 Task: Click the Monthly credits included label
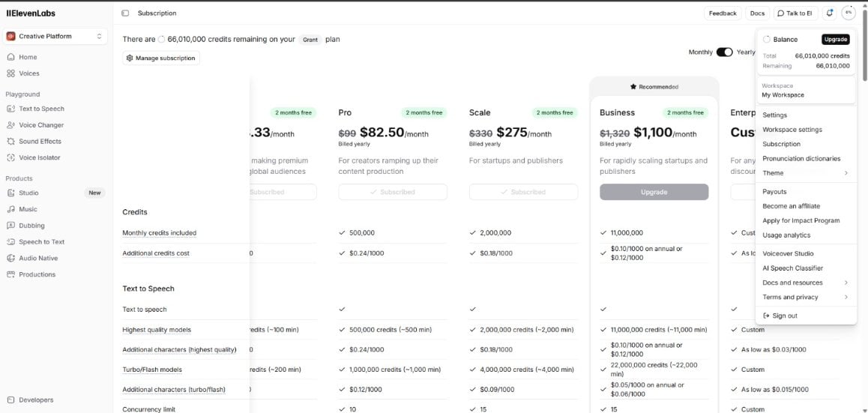point(160,233)
